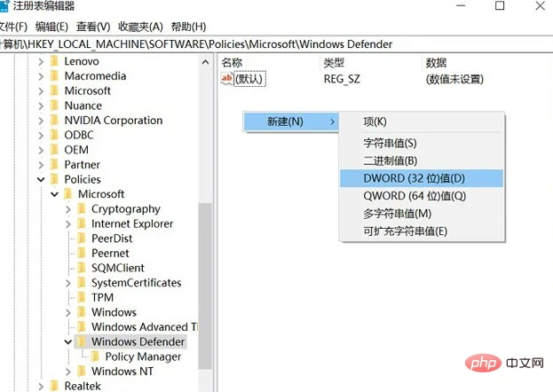Click the TPM folder icon
Image resolution: width=553 pixels, height=392 pixels.
(x=82, y=297)
